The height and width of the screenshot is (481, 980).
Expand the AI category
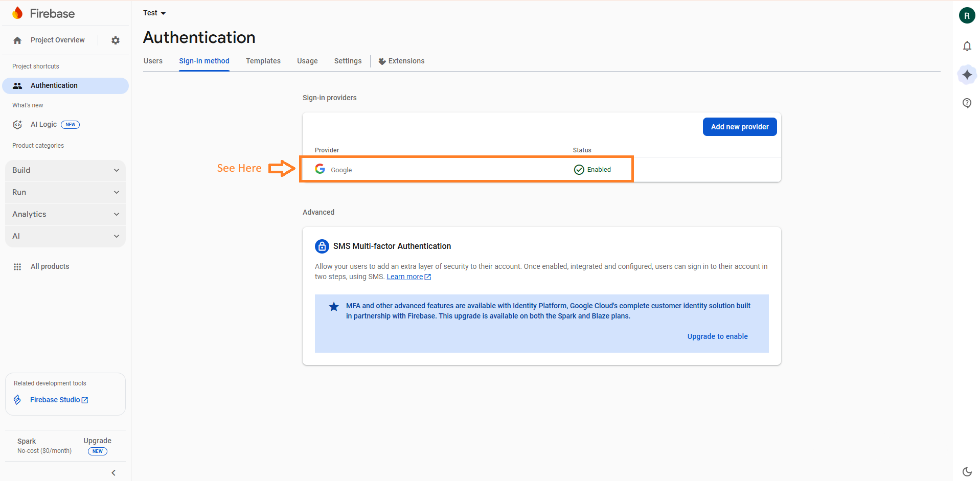click(x=65, y=236)
